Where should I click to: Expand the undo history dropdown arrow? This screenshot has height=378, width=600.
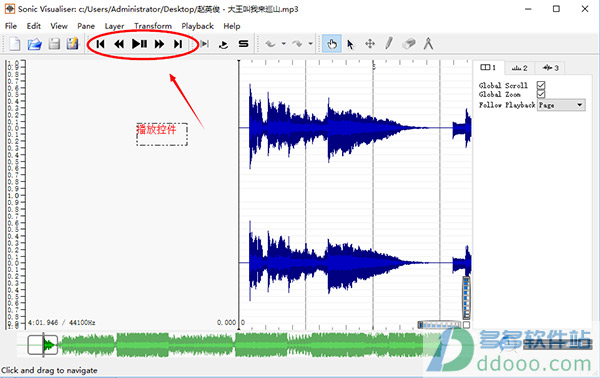point(284,44)
